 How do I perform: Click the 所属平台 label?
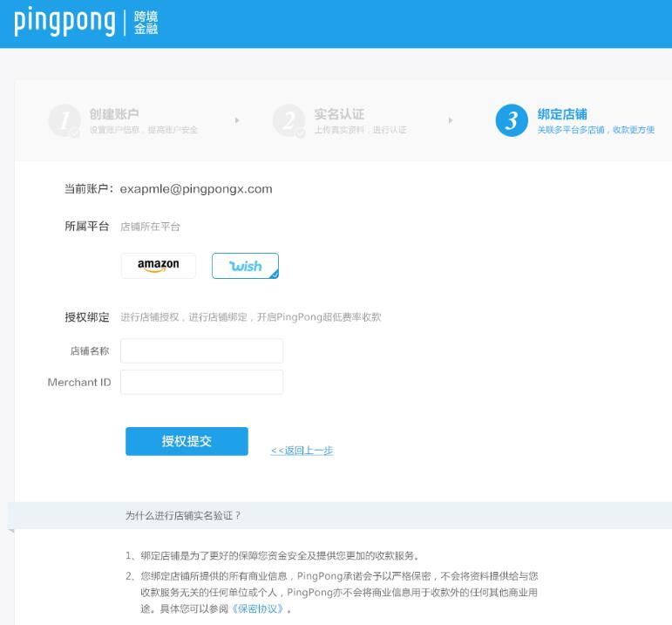tap(87, 227)
